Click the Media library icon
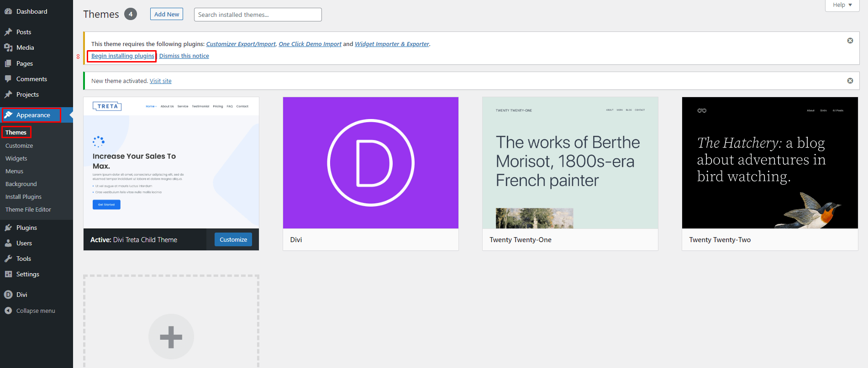Image resolution: width=868 pixels, height=368 pixels. (x=8, y=47)
